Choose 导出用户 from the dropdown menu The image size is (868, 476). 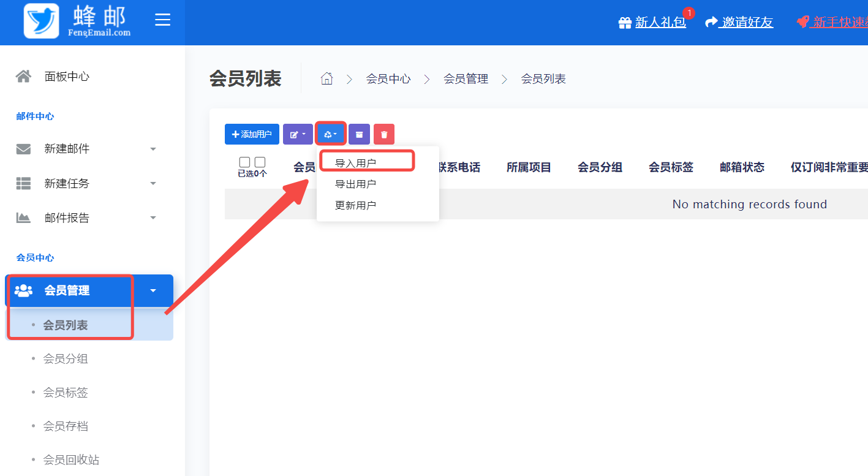click(x=355, y=184)
